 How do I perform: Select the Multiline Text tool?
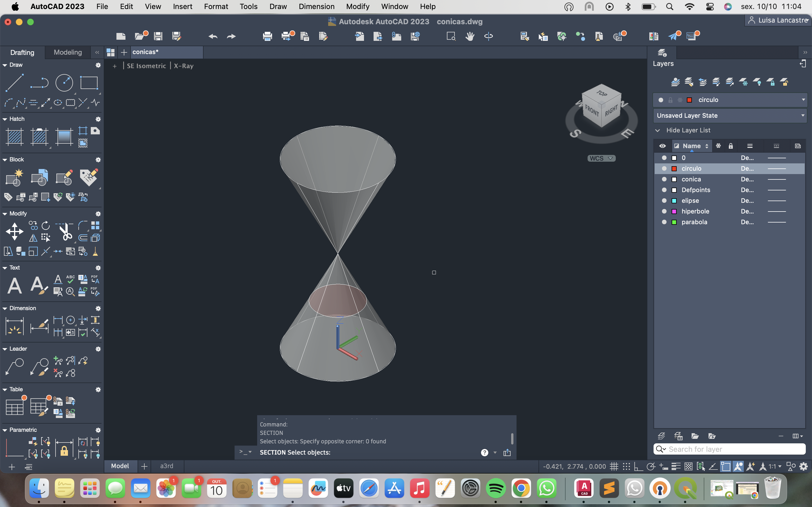pyautogui.click(x=14, y=286)
